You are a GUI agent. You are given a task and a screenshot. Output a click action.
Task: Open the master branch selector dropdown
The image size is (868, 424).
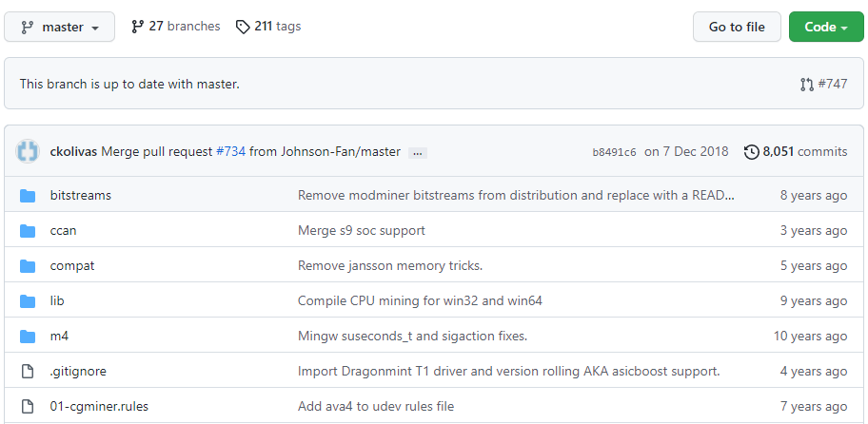click(x=59, y=27)
